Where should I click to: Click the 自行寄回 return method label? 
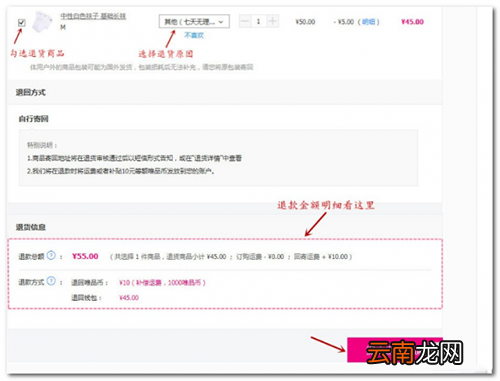[x=34, y=119]
